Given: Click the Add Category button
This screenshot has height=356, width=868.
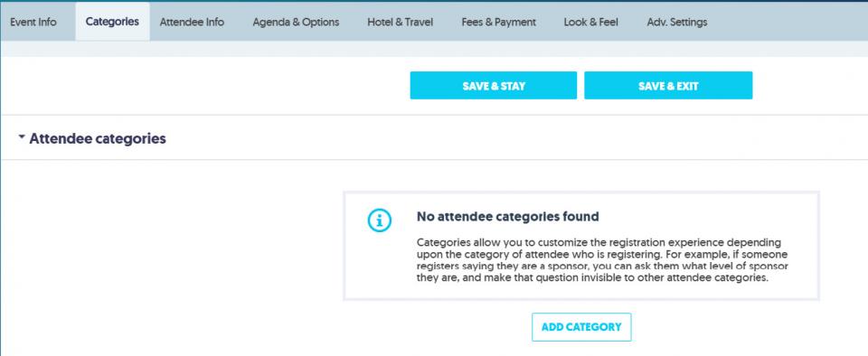Looking at the screenshot, I should [x=581, y=327].
